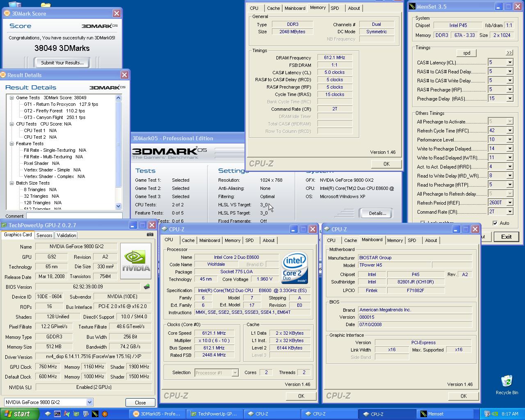
Task: Click the MemSet title bar icon
Action: (x=412, y=7)
